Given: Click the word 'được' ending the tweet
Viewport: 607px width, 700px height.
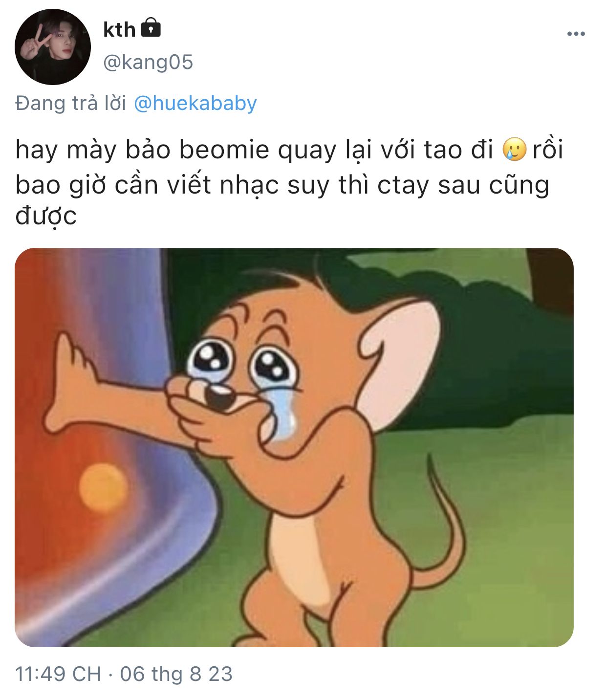Looking at the screenshot, I should click(46, 216).
